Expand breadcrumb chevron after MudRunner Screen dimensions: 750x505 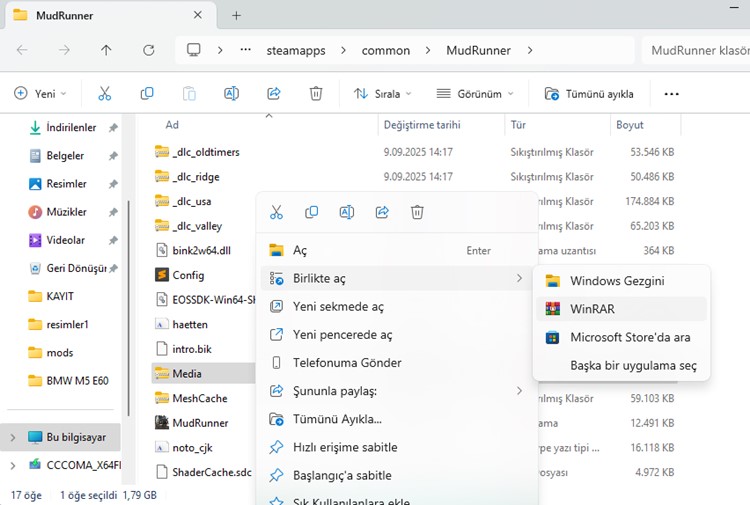pos(529,50)
